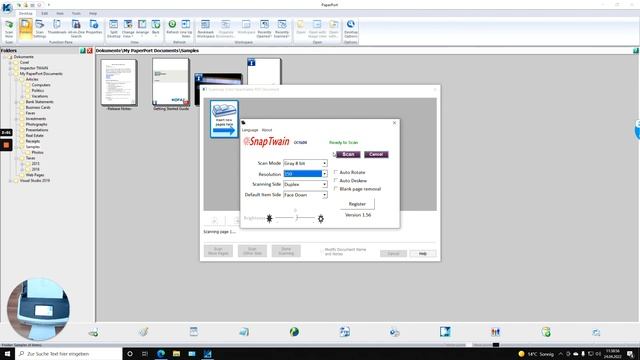The width and height of the screenshot is (640, 360).
Task: Open the notification center icon
Action: tap(631, 353)
